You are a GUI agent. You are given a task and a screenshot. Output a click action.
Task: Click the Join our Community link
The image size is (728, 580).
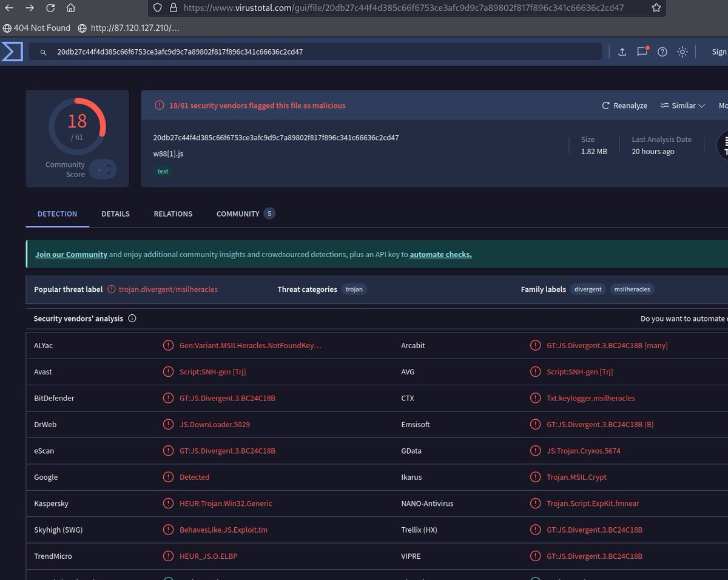coord(71,254)
